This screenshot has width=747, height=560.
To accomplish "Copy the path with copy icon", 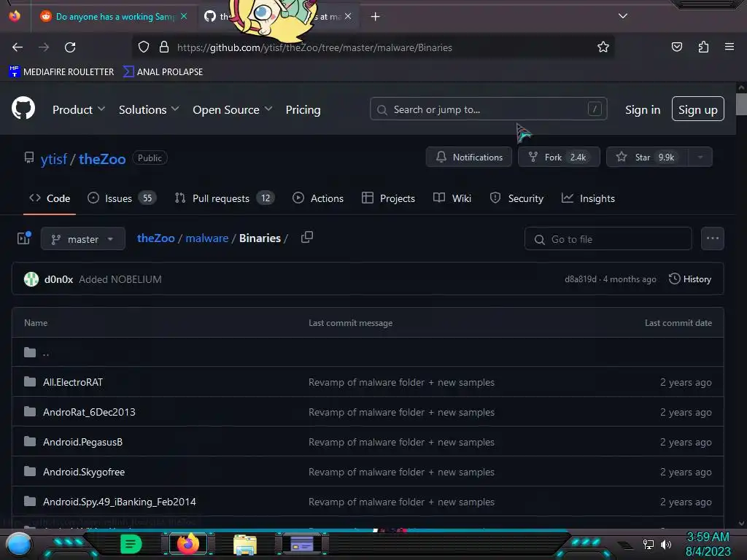I will click(307, 237).
